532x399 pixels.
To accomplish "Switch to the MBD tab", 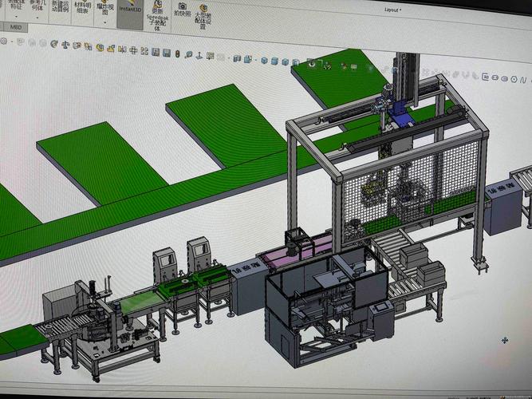I will [16, 27].
